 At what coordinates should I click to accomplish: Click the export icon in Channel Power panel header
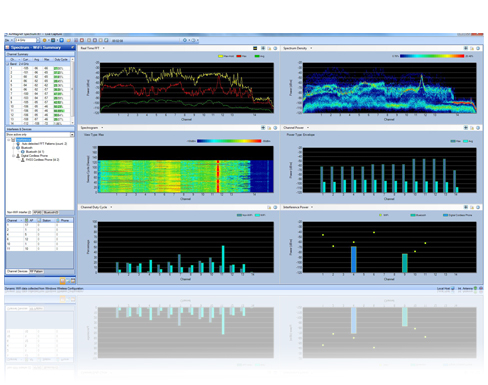pos(472,128)
